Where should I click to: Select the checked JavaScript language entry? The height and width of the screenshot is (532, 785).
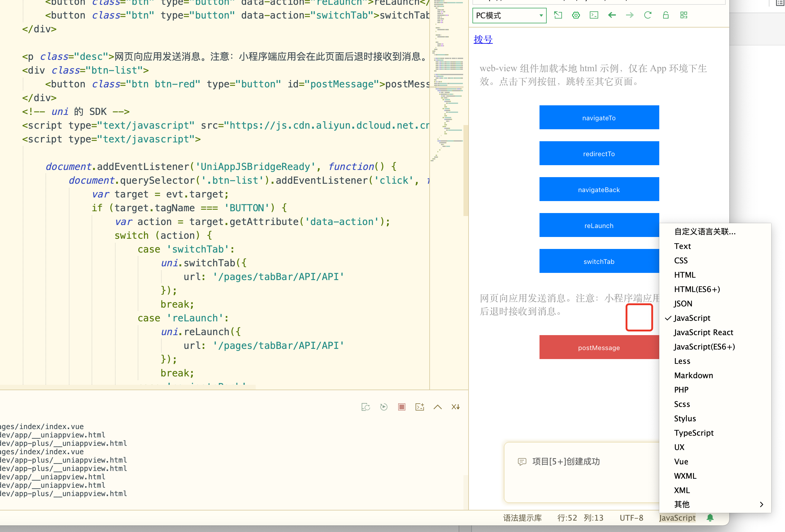[x=692, y=318]
